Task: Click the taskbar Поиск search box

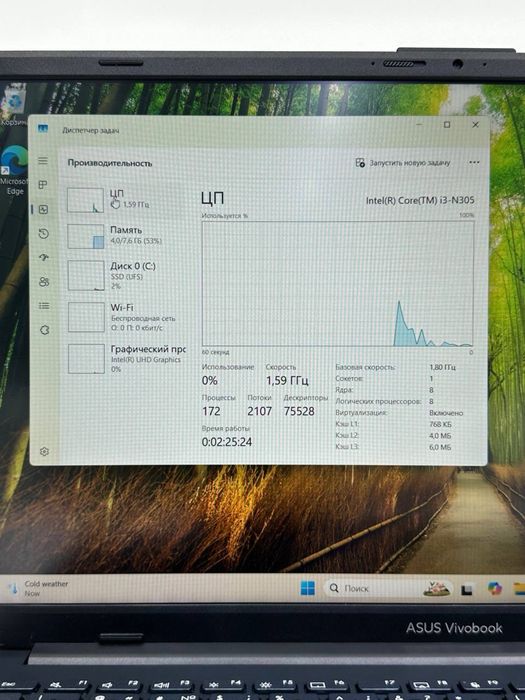Action: (x=388, y=588)
